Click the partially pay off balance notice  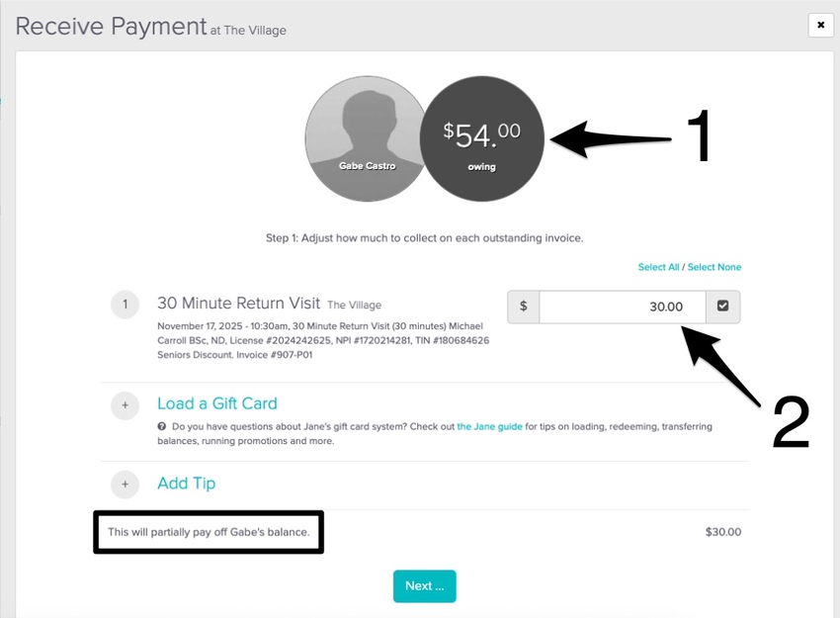[209, 532]
